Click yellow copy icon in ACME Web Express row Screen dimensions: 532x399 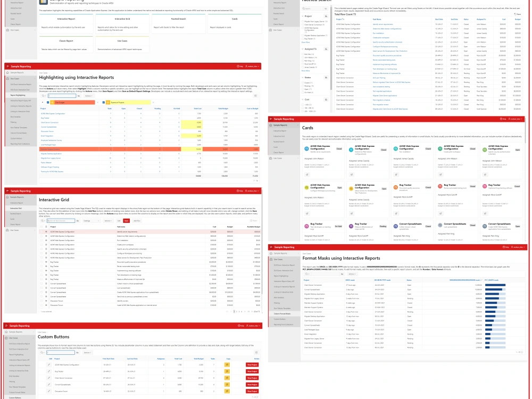(227, 365)
